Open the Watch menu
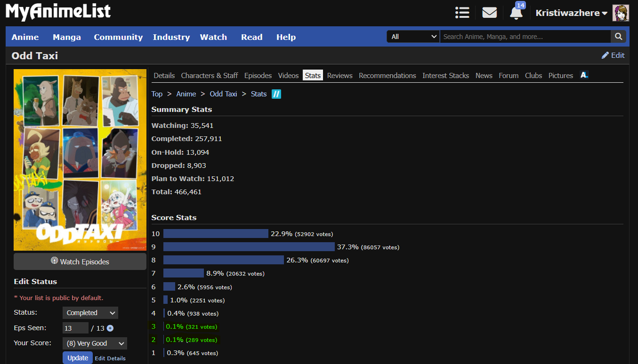Screen dimensions: 638x364 tap(213, 37)
